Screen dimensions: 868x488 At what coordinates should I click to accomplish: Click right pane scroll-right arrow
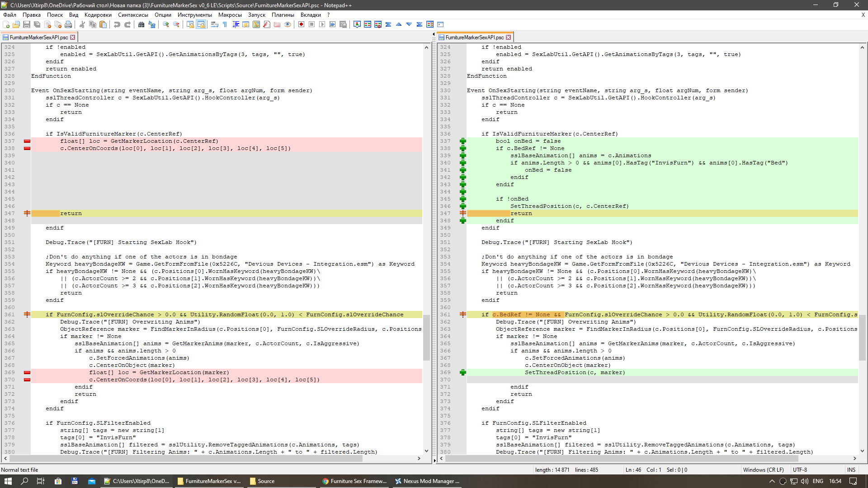tap(854, 458)
